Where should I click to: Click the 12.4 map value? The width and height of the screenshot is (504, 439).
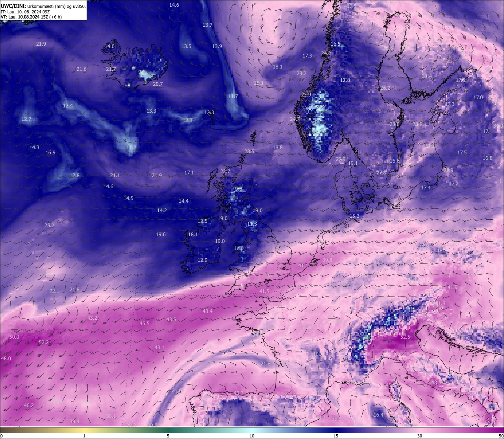tap(68, 106)
